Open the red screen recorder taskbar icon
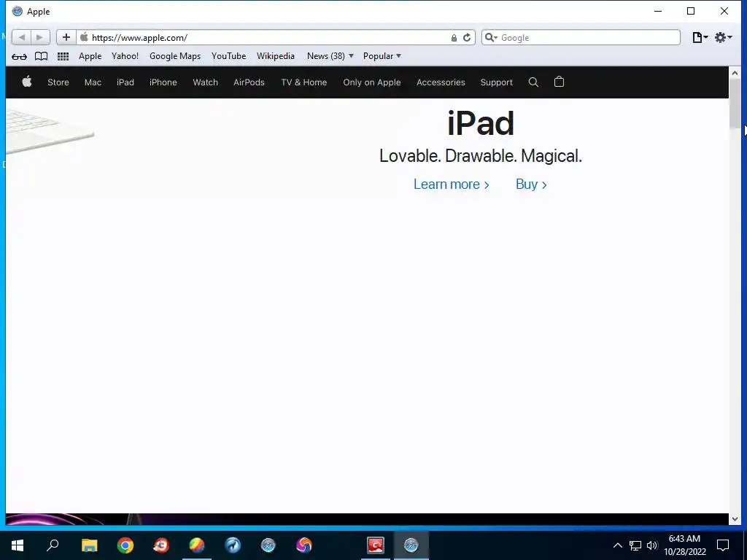Screen dimensions: 747x560 376,545
